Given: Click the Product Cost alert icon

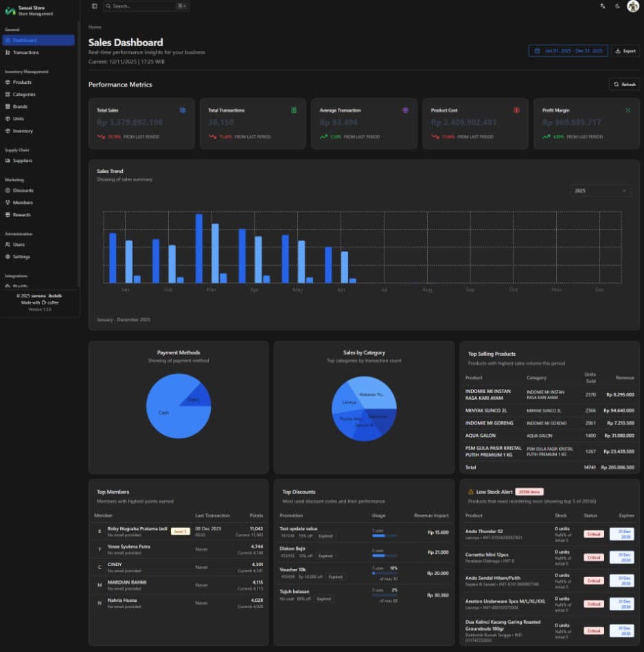Looking at the screenshot, I should (x=516, y=110).
